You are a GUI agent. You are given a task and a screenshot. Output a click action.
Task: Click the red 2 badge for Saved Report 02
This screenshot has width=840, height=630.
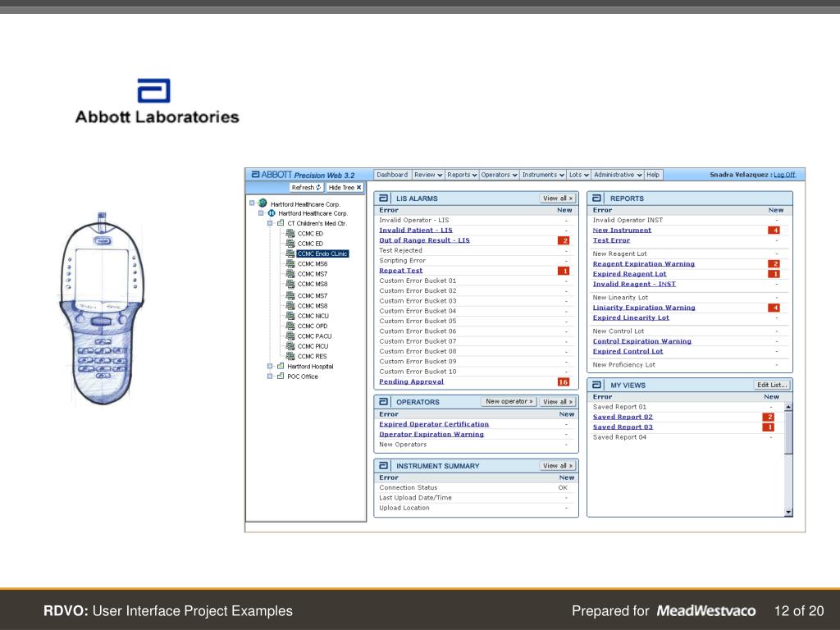point(769,417)
